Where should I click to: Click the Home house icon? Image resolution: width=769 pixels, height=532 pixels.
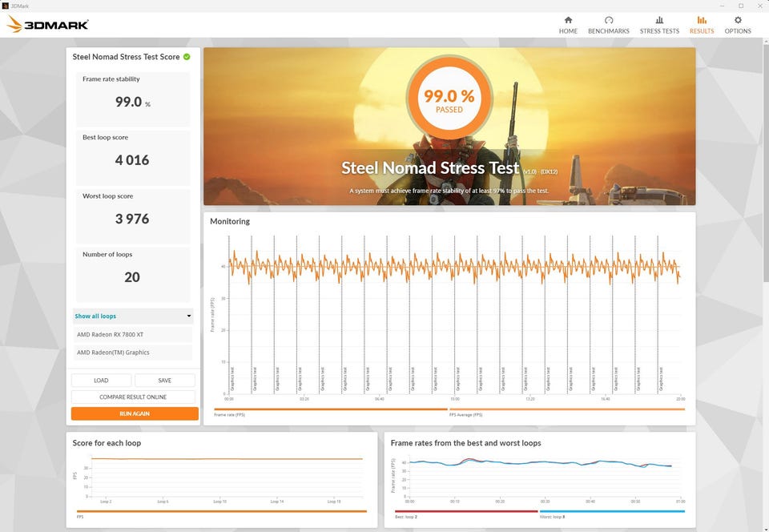pos(568,20)
